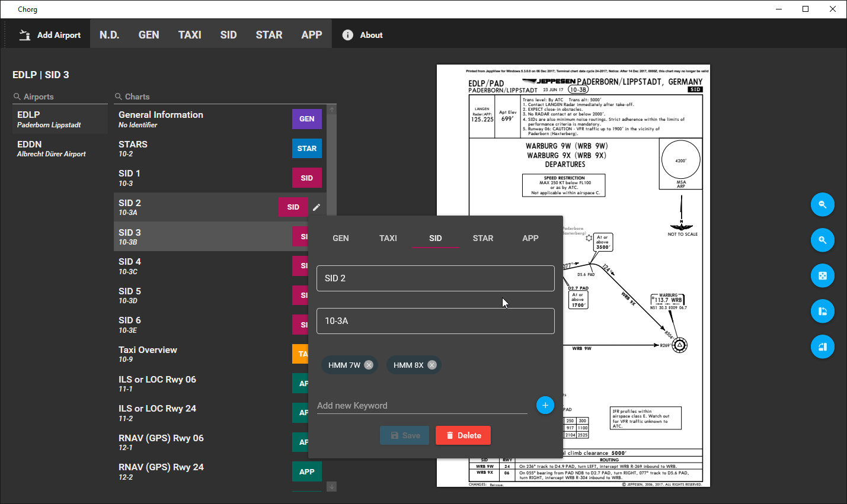Viewport: 847px width, 504px height.
Task: Select the EDLP Paderborn Lippstadt airport
Action: click(60, 119)
